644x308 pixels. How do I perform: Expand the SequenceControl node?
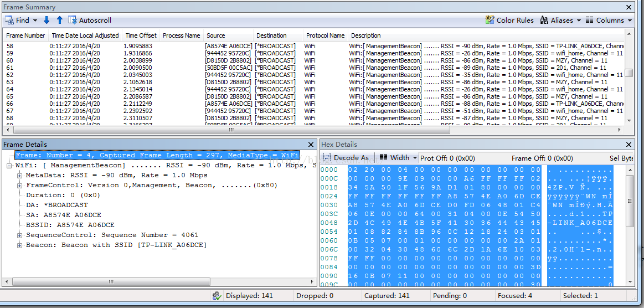[x=20, y=235]
